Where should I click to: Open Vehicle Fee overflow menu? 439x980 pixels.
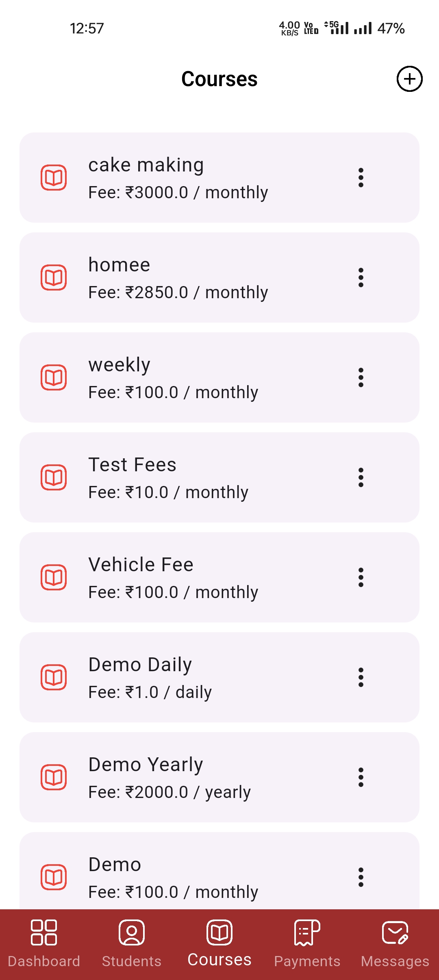click(x=361, y=577)
